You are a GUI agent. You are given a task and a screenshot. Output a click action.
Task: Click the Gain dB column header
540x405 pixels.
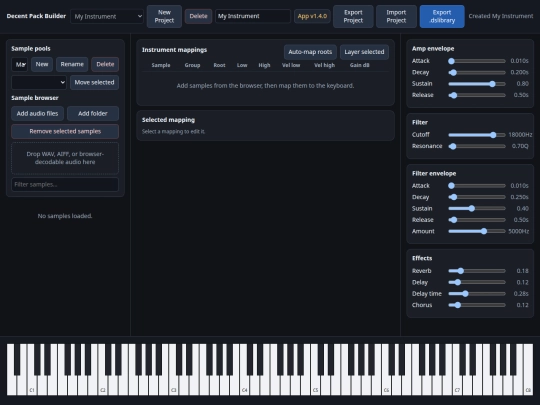(360, 65)
